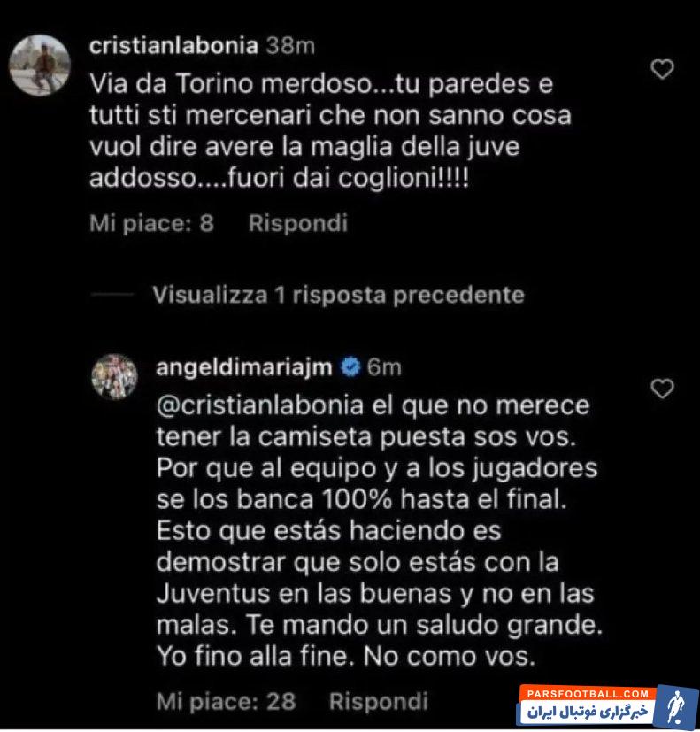Click the 38m timestamp on the first comment
Viewport: 700px width, 732px height.
[x=290, y=46]
